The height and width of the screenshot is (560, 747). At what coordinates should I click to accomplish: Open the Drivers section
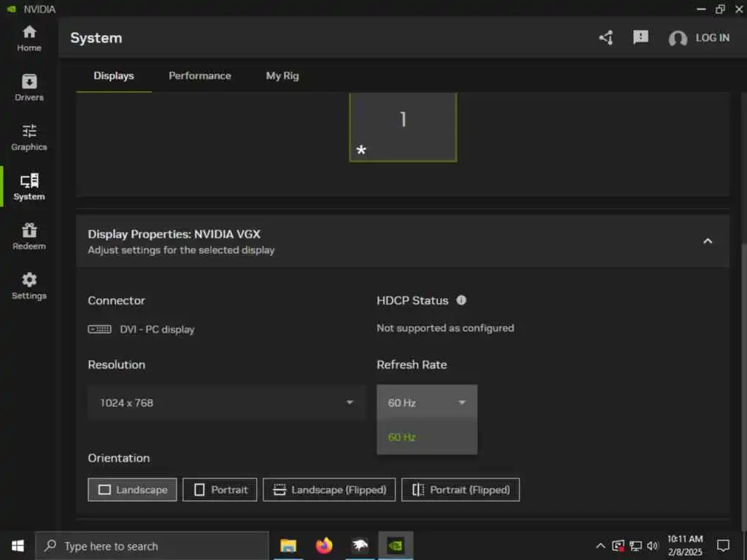point(29,88)
